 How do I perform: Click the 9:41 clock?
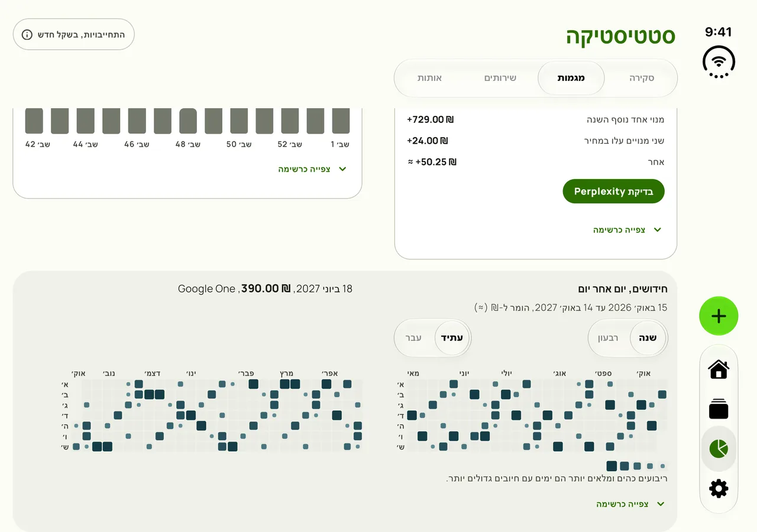[719, 32]
